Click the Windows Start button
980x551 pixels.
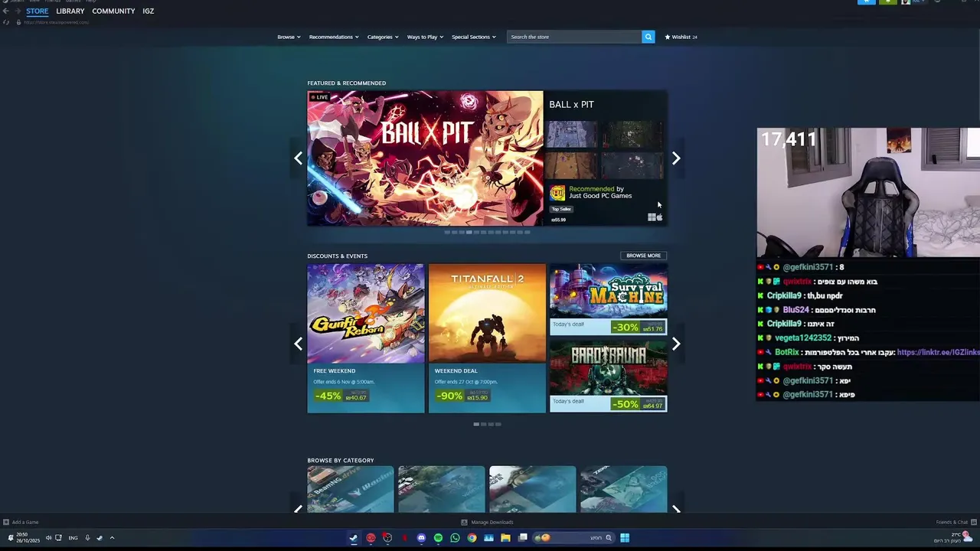tap(625, 538)
